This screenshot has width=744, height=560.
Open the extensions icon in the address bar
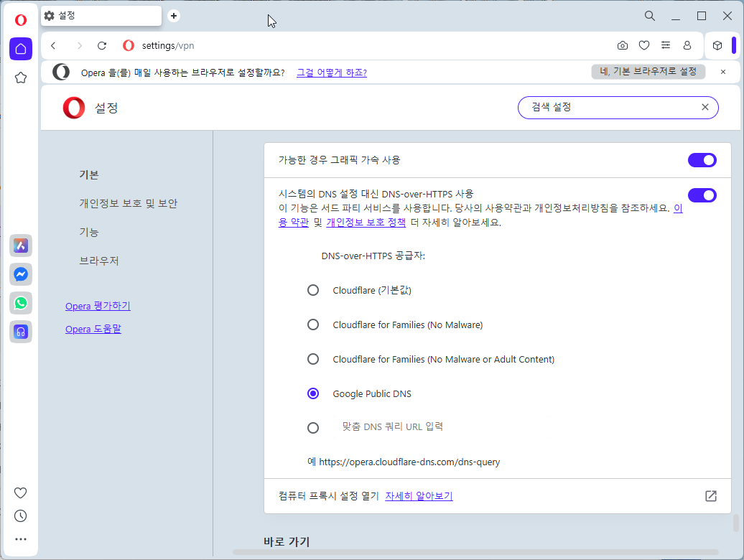(x=717, y=45)
